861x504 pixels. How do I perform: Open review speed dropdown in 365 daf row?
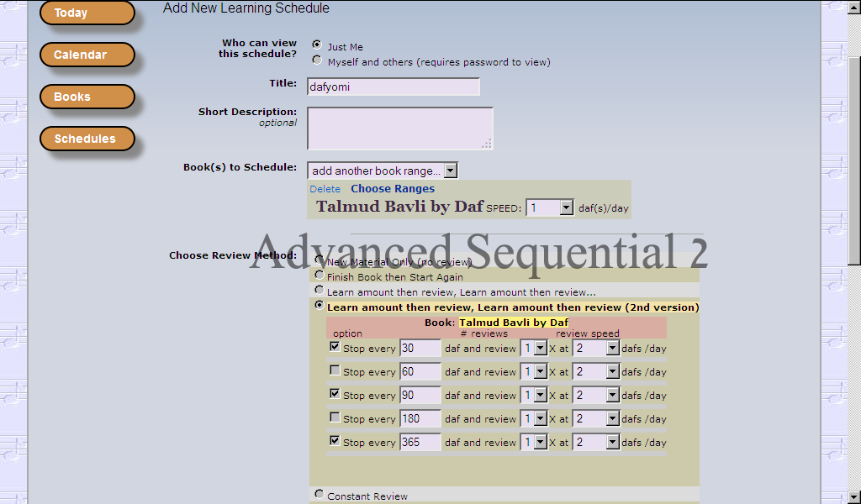(595, 442)
